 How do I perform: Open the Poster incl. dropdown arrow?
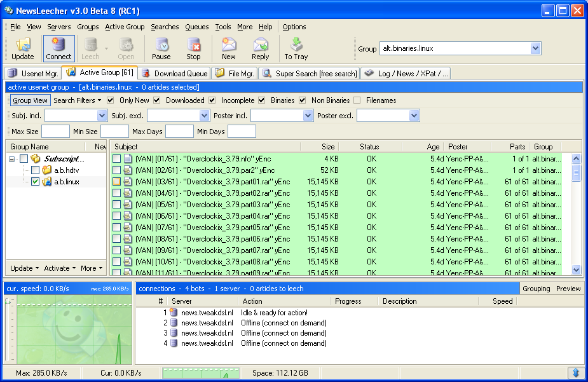[308, 116]
